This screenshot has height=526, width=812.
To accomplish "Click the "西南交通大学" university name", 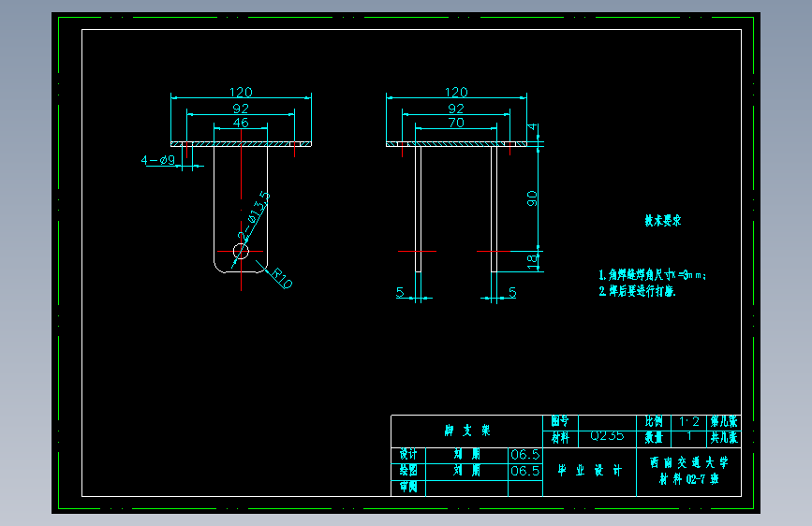I will pyautogui.click(x=689, y=462).
